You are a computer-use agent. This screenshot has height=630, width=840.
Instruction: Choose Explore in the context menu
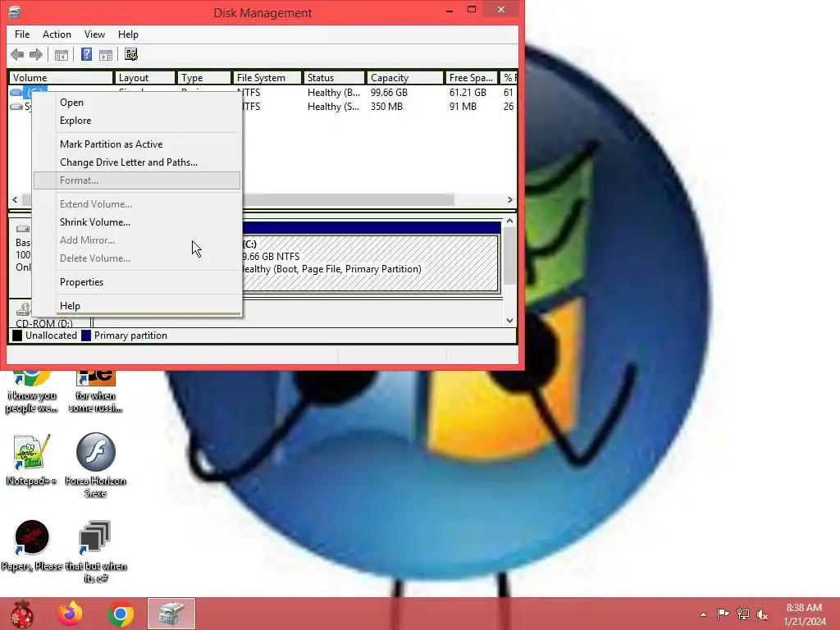(x=137, y=121)
